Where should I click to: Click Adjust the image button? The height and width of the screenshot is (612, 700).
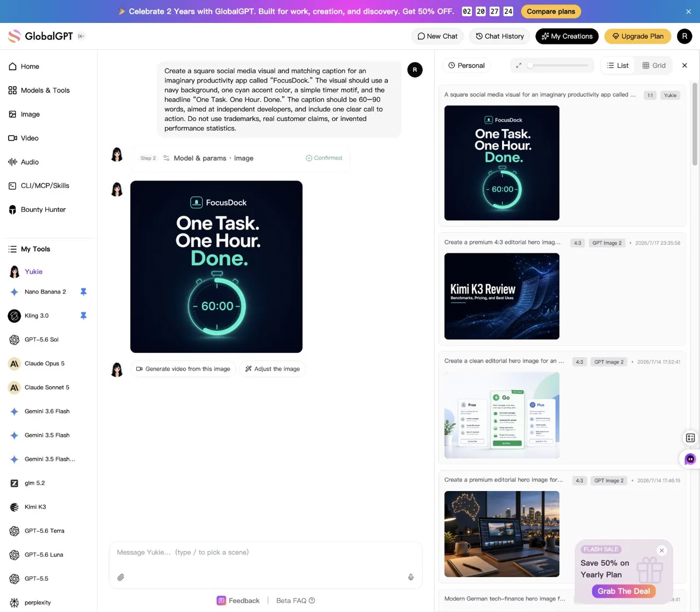coord(272,369)
